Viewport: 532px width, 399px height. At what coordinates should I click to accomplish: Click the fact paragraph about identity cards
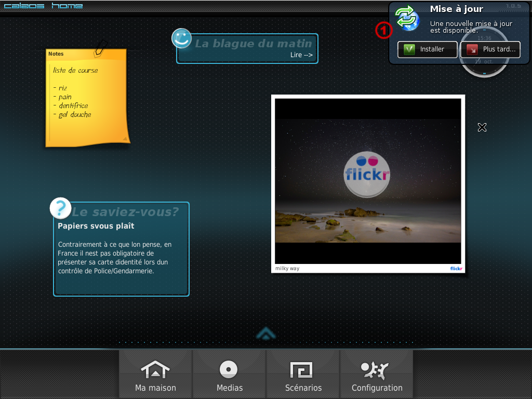coord(115,258)
